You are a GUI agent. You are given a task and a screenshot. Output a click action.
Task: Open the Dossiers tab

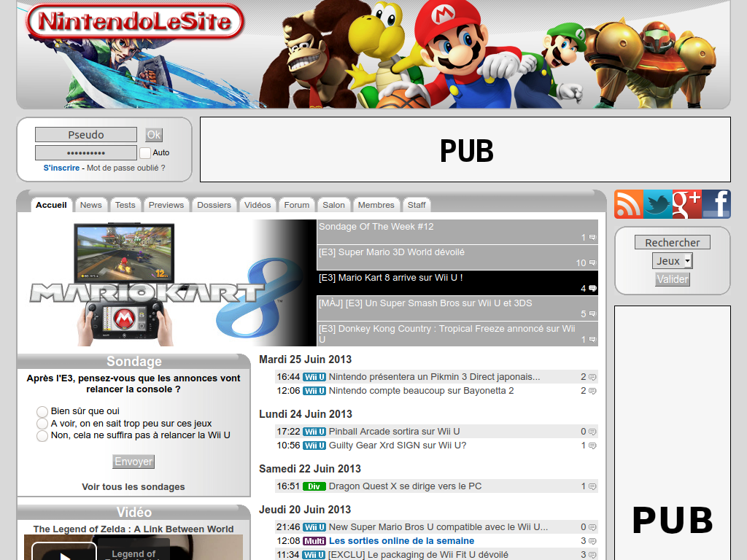[x=214, y=205]
